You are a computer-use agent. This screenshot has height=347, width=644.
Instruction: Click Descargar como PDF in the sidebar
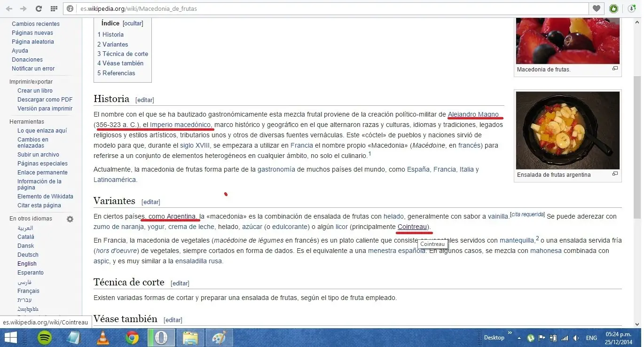45,99
